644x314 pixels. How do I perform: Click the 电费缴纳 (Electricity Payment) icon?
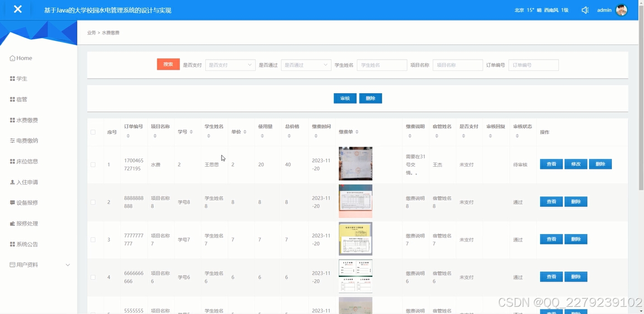[12, 141]
